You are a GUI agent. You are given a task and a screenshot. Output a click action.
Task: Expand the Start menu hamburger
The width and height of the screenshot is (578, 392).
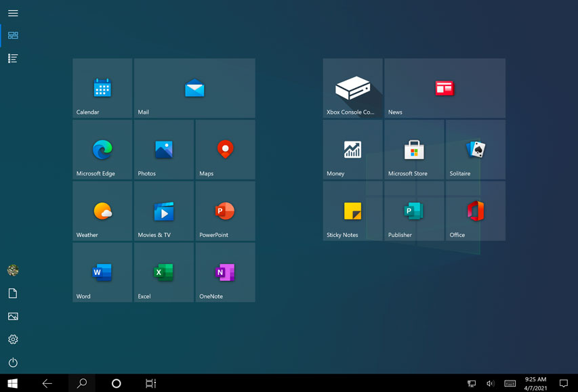[x=12, y=12]
